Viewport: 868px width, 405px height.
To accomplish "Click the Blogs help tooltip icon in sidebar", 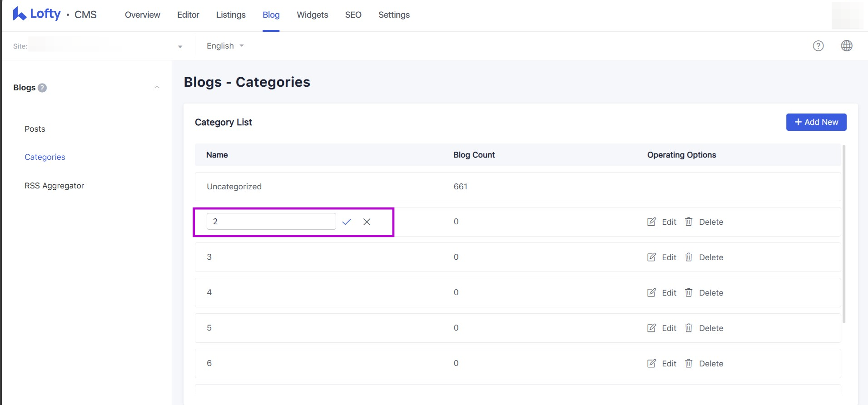I will (42, 88).
